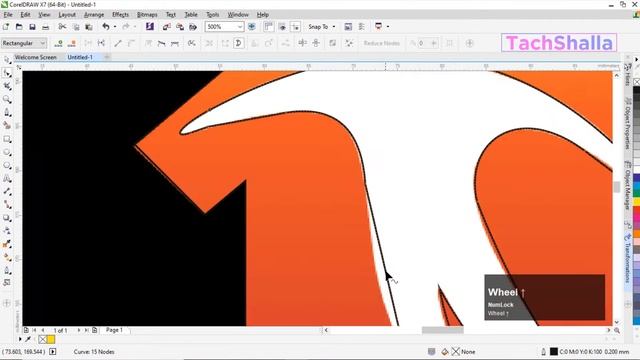Click the Full-screen preview icon

pyautogui.click(x=252, y=27)
